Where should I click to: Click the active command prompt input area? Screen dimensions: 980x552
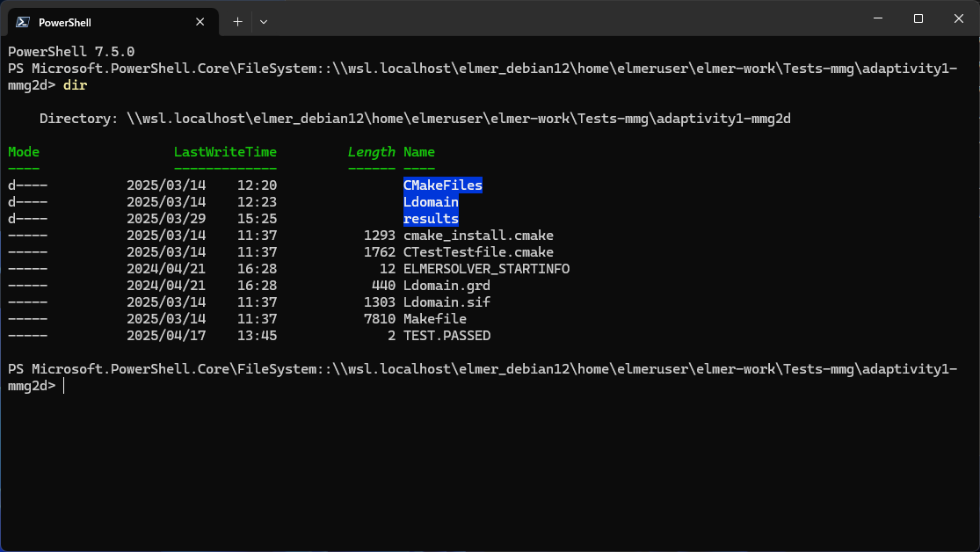tap(63, 384)
